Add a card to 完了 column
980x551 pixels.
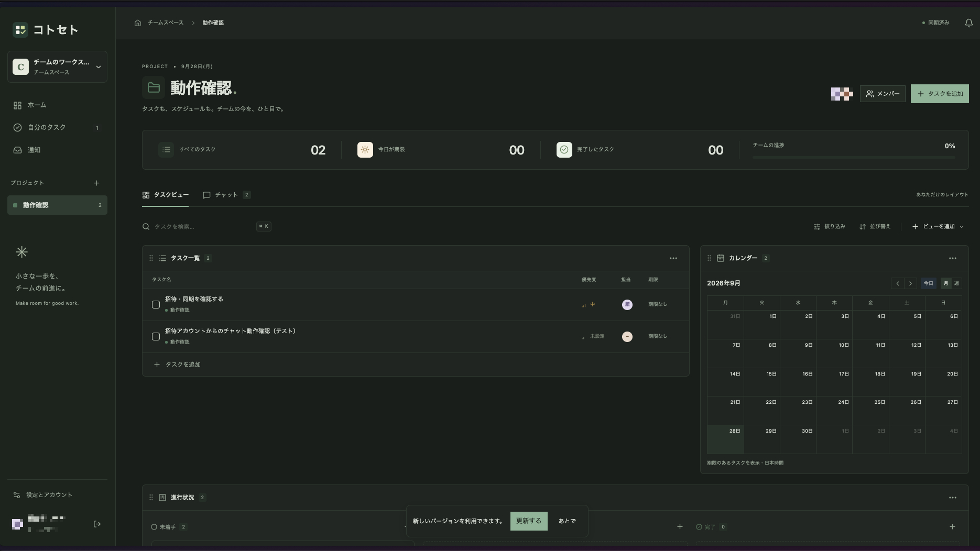[x=952, y=527]
